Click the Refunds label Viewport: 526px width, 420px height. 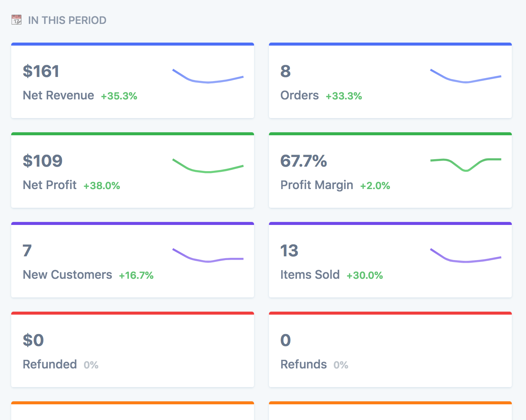[304, 364]
